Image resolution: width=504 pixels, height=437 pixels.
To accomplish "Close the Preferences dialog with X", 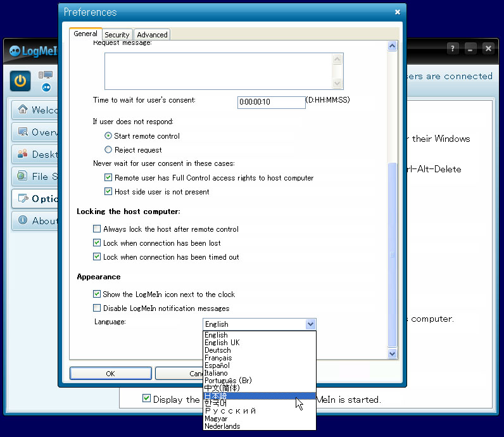I will tap(398, 12).
